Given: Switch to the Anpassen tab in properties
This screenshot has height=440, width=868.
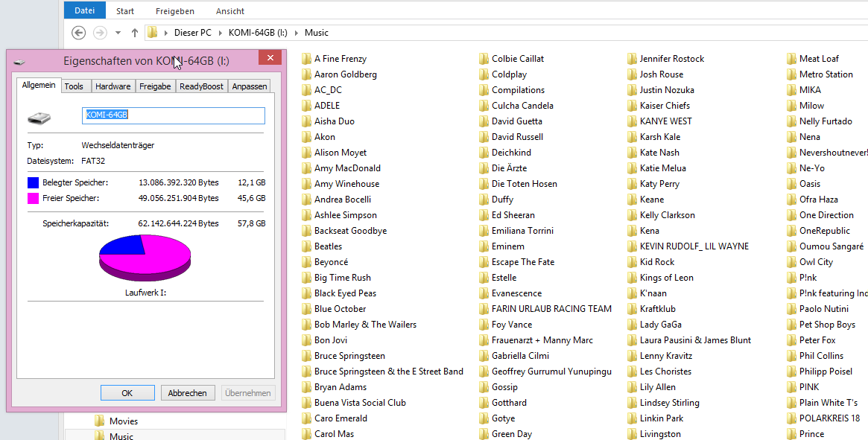Looking at the screenshot, I should (250, 86).
